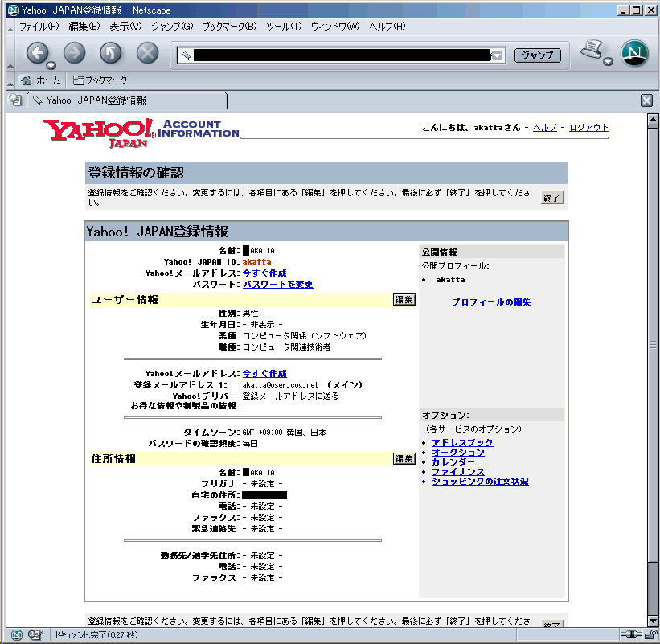
Task: Open the ウィンドウ(W) menu
Action: pyautogui.click(x=335, y=27)
